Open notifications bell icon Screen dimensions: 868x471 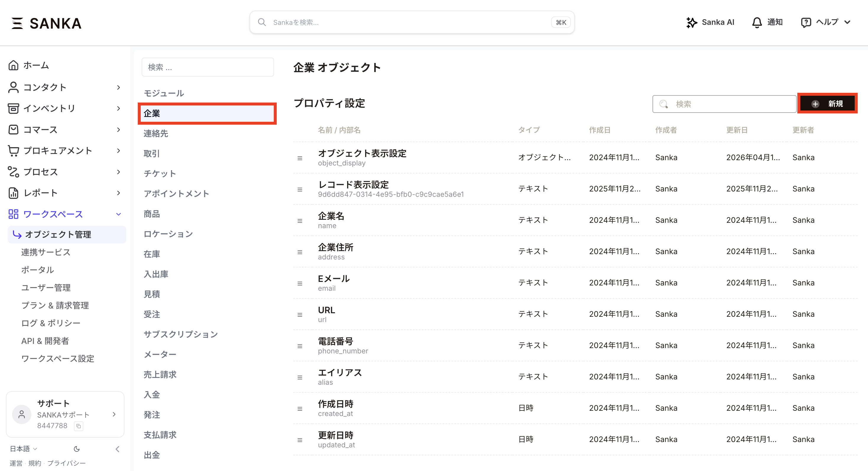(757, 22)
